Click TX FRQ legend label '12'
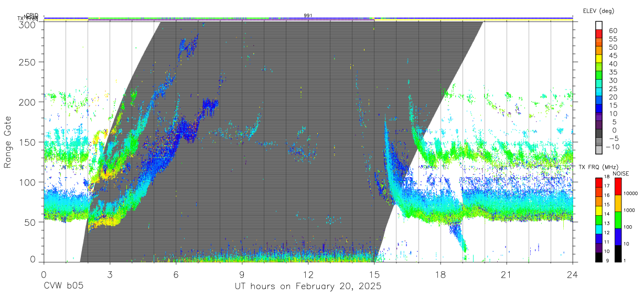 click(x=607, y=233)
